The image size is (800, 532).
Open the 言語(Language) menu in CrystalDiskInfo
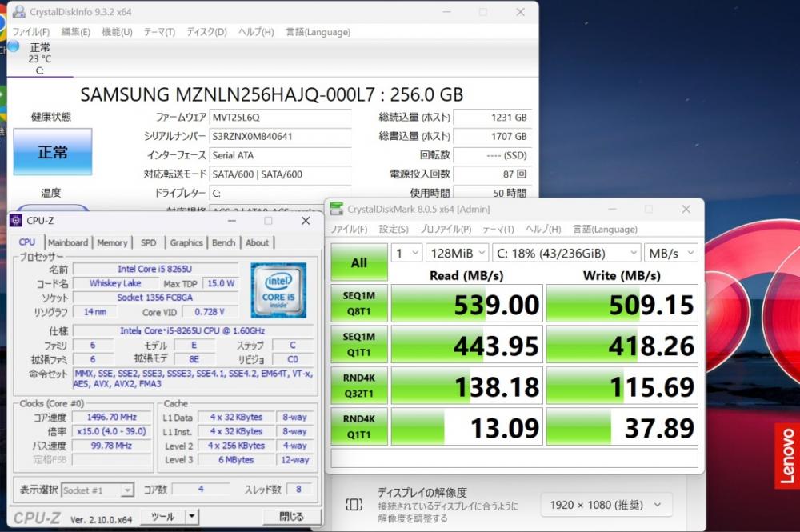coord(318,32)
